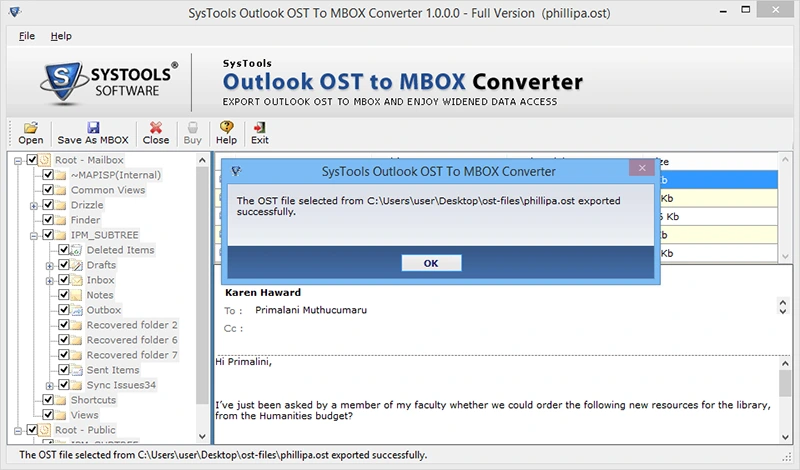This screenshot has height=470, width=800.
Task: Close the export success dialog
Action: [642, 168]
